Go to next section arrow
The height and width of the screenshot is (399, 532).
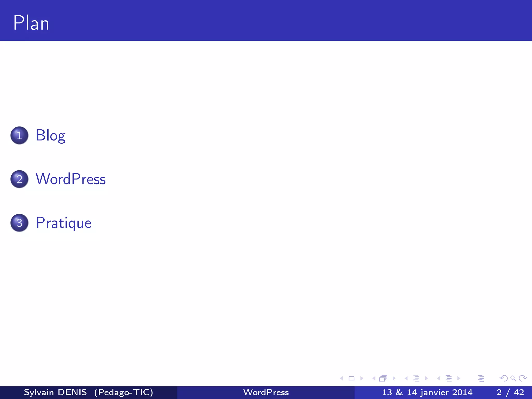click(x=459, y=378)
